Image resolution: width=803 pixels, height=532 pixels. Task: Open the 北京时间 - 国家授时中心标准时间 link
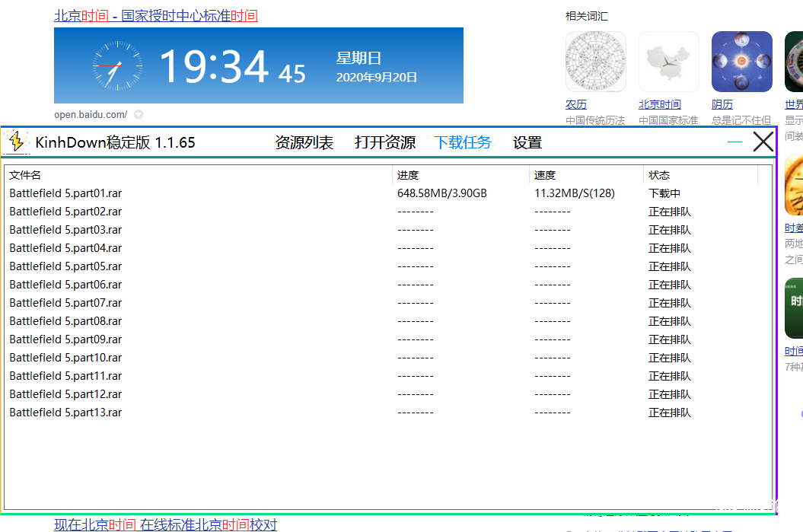[x=156, y=16]
